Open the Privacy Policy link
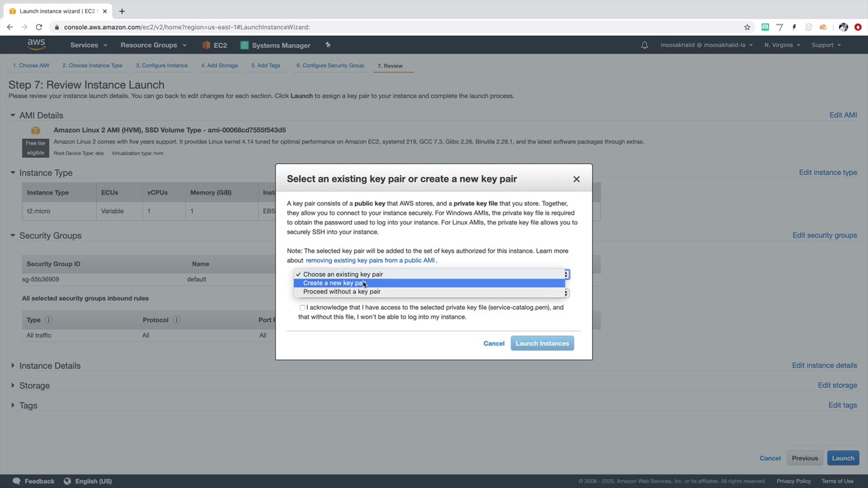 (x=793, y=481)
